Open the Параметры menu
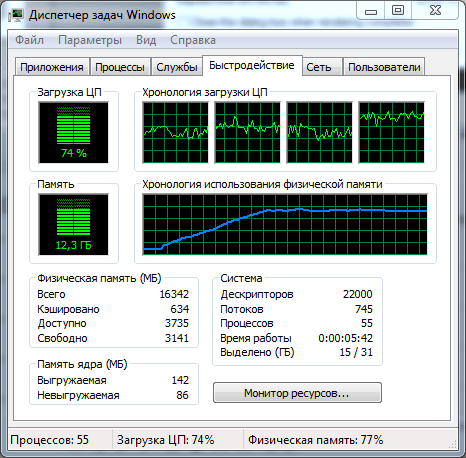 [90, 40]
